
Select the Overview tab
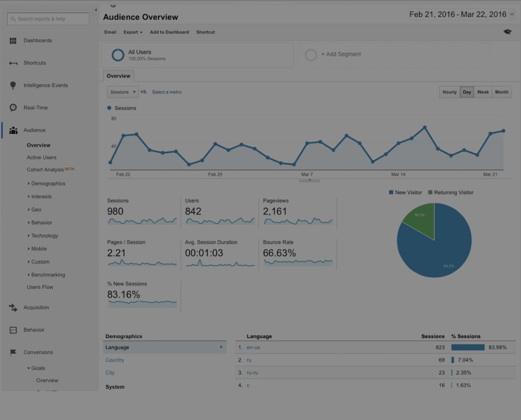(x=118, y=76)
